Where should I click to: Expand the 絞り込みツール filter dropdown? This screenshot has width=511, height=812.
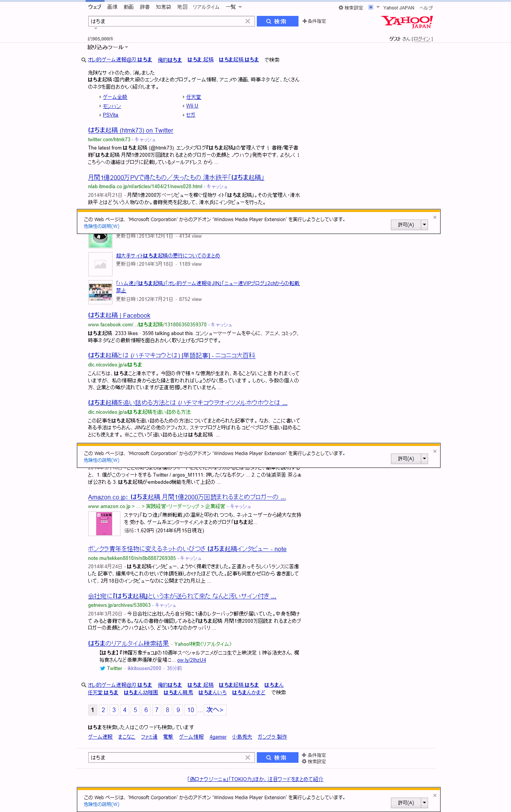tap(108, 47)
